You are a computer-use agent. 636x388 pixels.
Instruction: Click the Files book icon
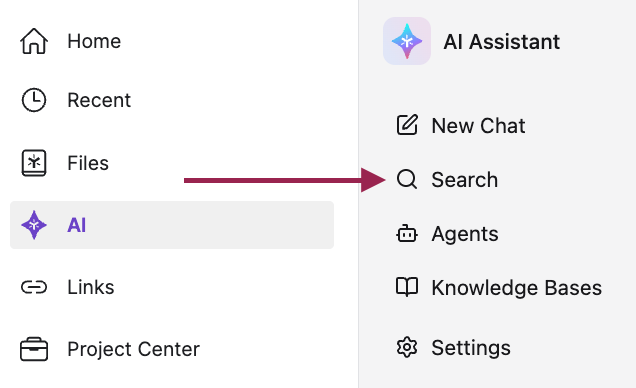(x=34, y=163)
